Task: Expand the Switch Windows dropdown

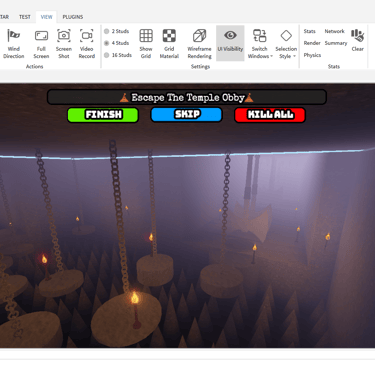Action: tap(260, 44)
